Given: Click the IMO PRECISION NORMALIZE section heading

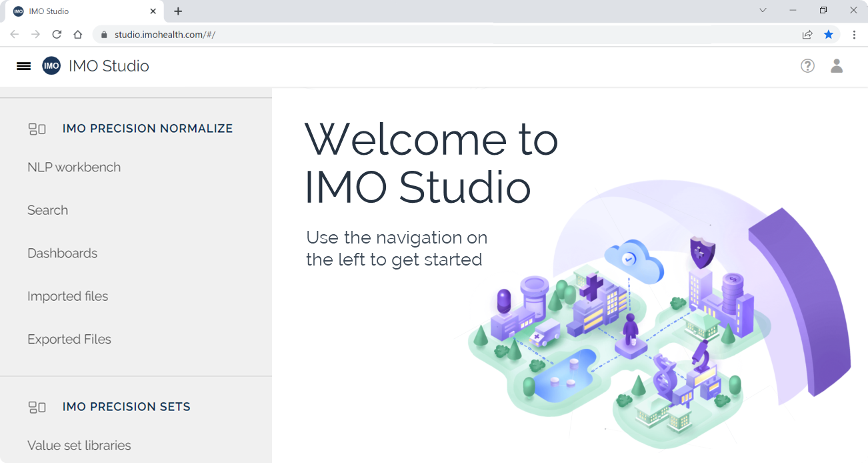Looking at the screenshot, I should pos(148,129).
